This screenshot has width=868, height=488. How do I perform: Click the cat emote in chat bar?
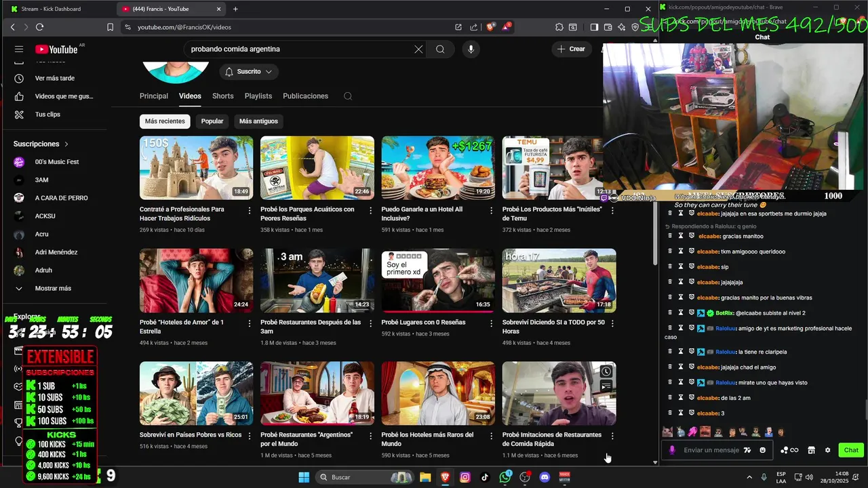point(667,432)
